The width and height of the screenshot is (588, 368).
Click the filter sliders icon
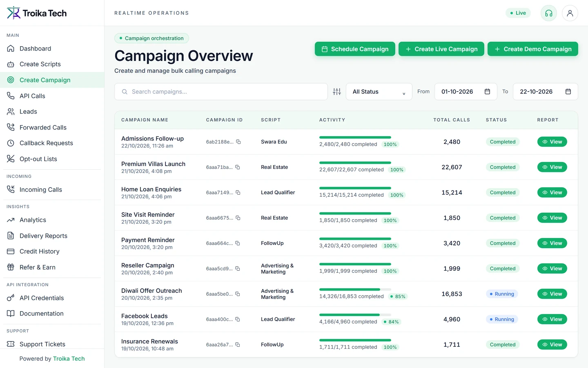(x=337, y=92)
